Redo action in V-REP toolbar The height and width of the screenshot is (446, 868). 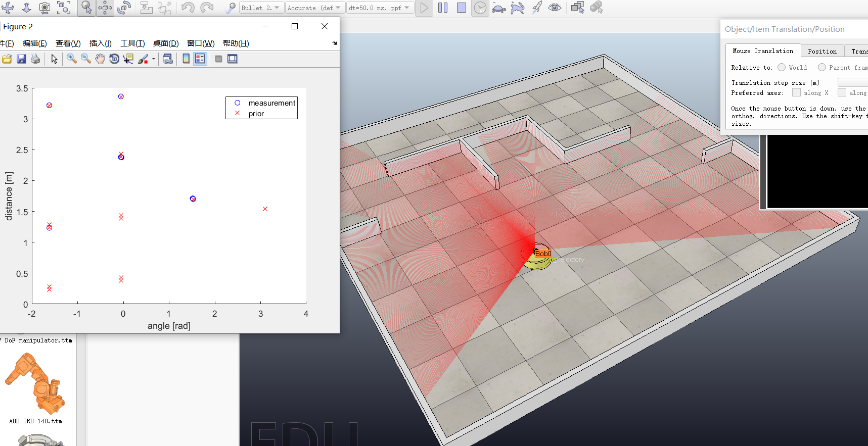pos(206,8)
